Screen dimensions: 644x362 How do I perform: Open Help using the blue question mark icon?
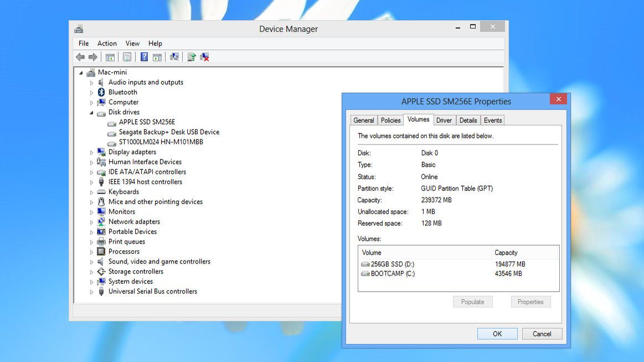(x=144, y=57)
